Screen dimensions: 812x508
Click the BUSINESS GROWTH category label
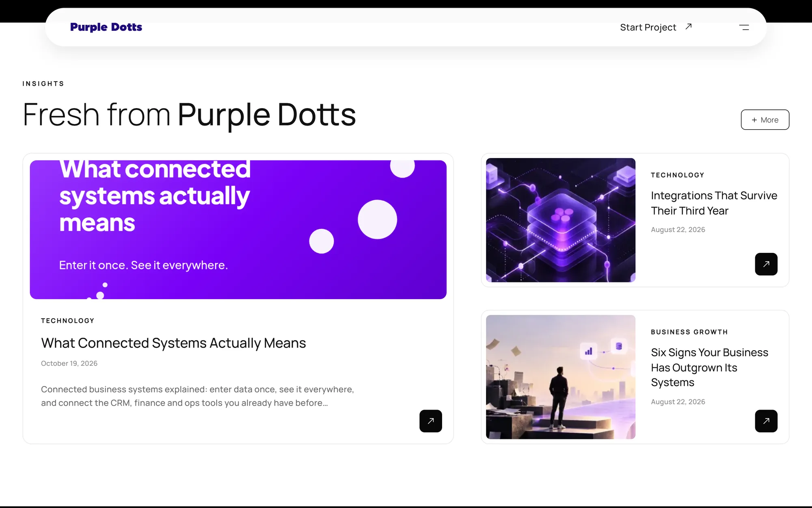[689, 332]
